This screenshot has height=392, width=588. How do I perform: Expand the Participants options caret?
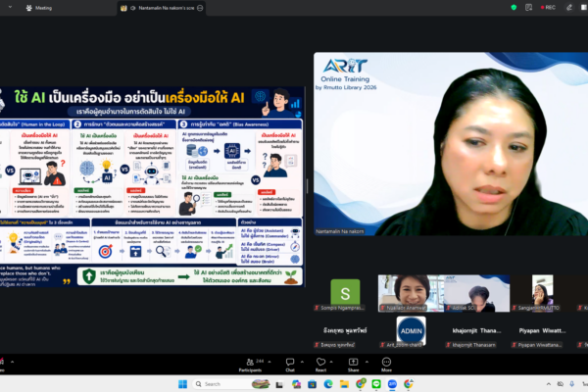269,362
